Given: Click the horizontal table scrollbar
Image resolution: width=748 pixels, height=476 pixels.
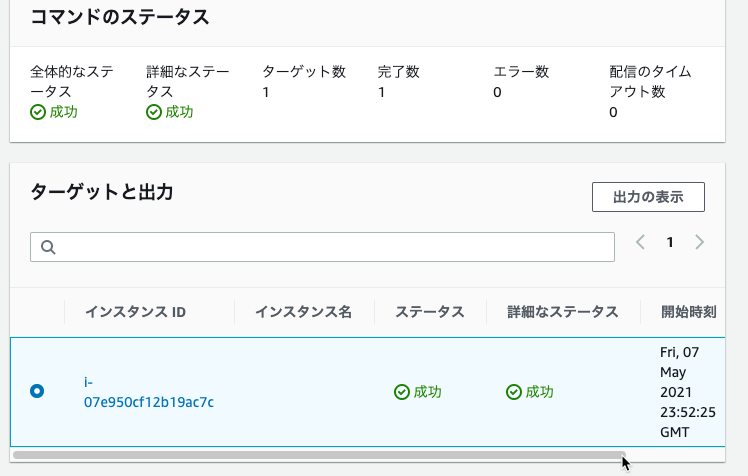Looking at the screenshot, I should click(x=319, y=455).
